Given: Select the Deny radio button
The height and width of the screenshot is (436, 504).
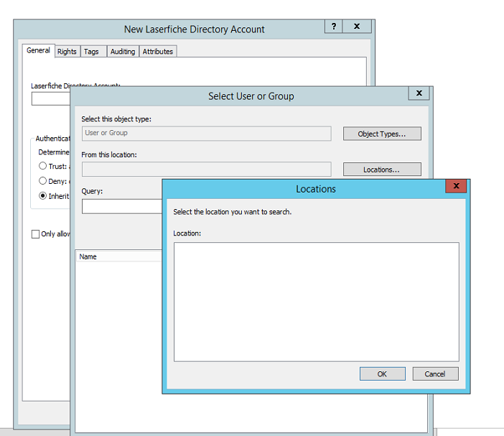Looking at the screenshot, I should click(x=43, y=181).
